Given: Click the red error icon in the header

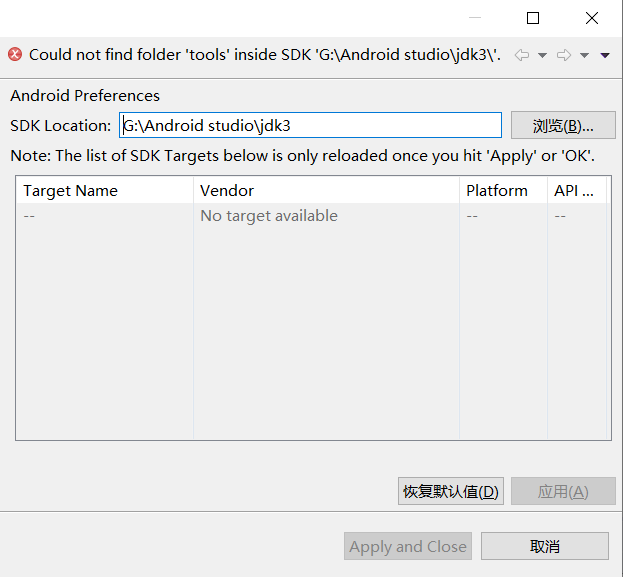Looking at the screenshot, I should (15, 54).
